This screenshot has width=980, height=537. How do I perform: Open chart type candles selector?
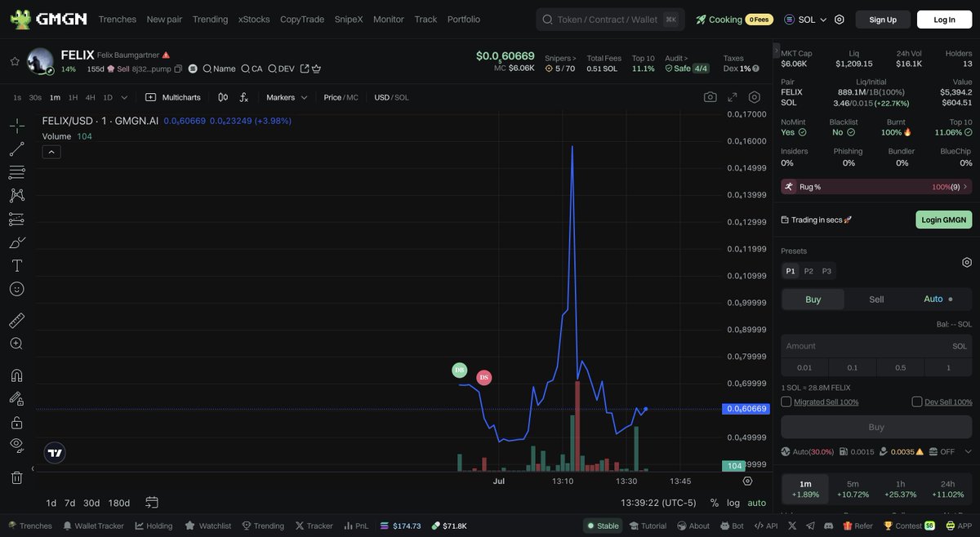tap(223, 97)
